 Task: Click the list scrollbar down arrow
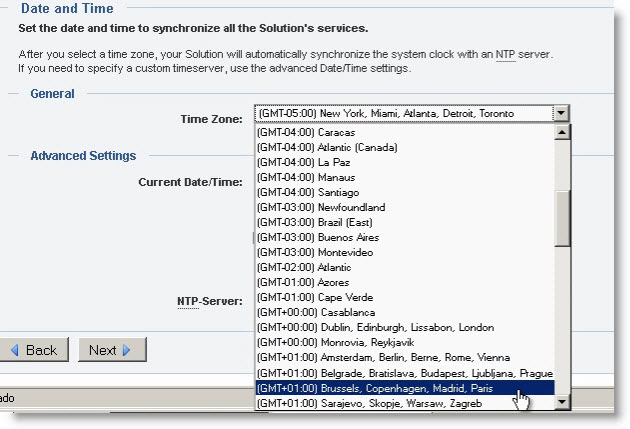pyautogui.click(x=562, y=402)
